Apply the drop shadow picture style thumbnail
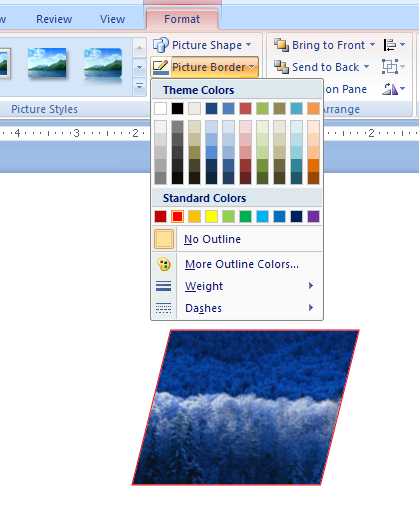 tap(47, 63)
